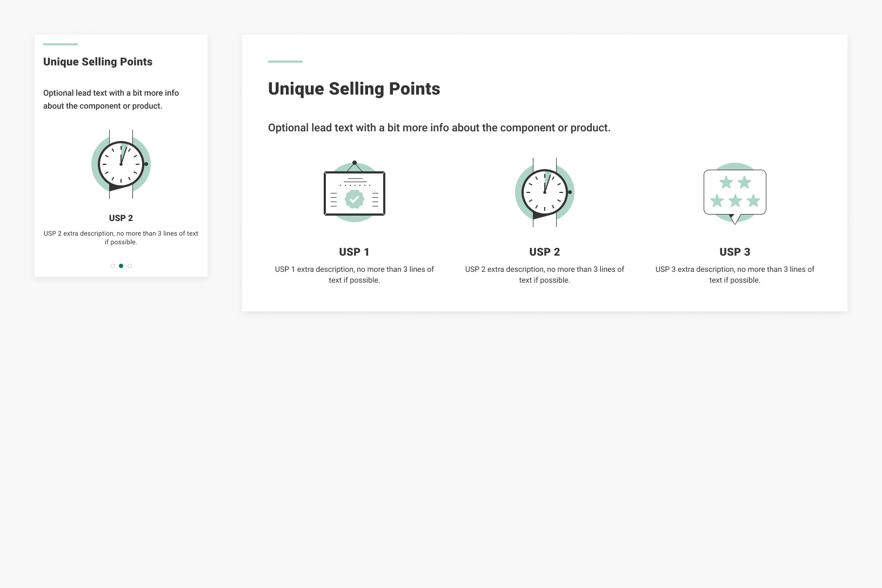Select the first carousel dot
The height and width of the screenshot is (588, 882).
coord(112,266)
